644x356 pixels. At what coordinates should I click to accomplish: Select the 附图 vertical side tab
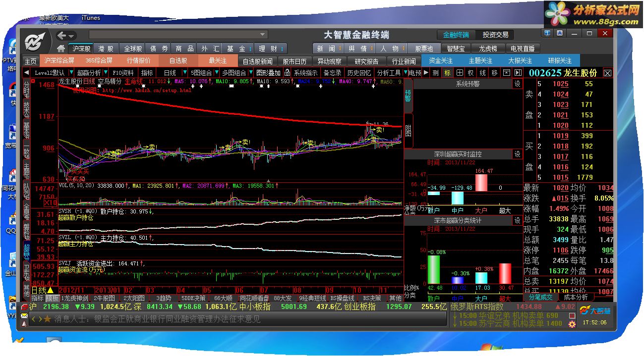408,131
